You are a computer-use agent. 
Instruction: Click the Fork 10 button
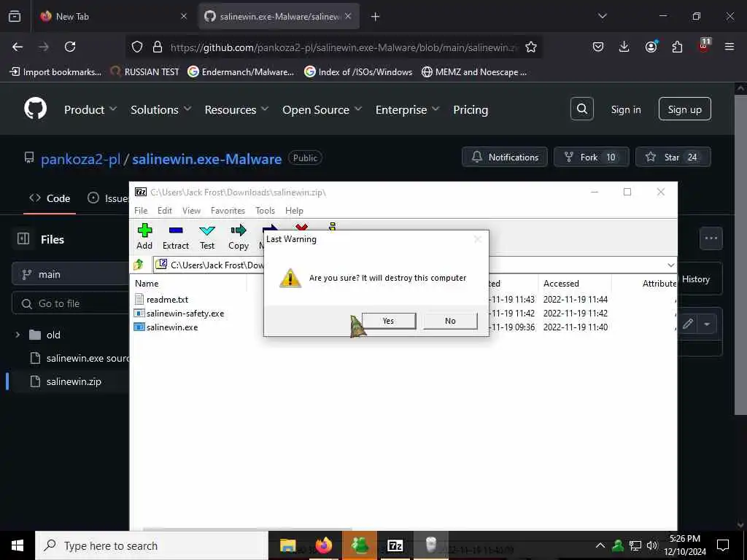[x=591, y=157]
